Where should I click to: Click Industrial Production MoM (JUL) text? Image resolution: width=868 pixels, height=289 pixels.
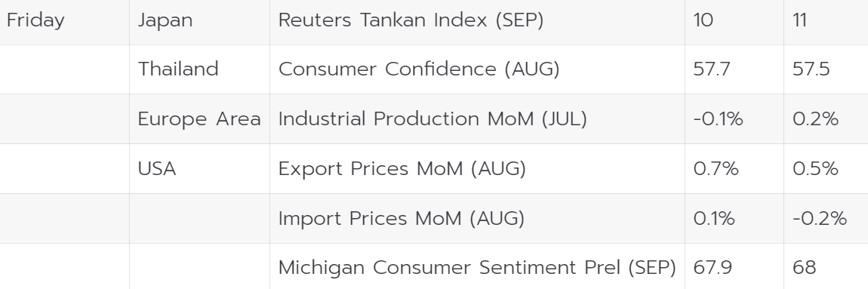pyautogui.click(x=432, y=119)
